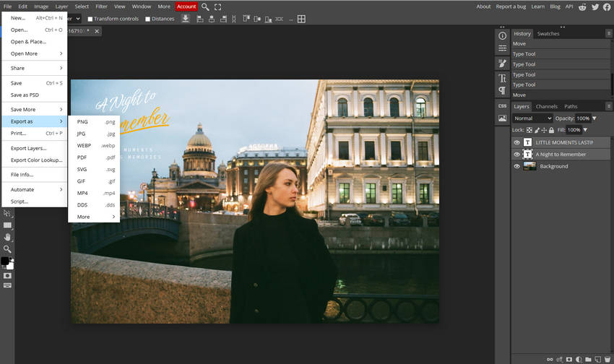
Task: Open the About link
Action: (x=483, y=6)
